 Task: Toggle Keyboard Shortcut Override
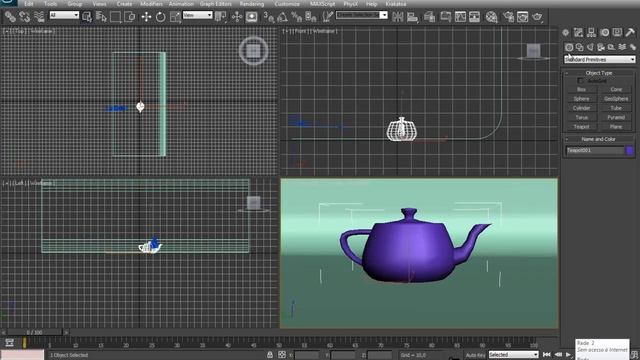point(251,17)
